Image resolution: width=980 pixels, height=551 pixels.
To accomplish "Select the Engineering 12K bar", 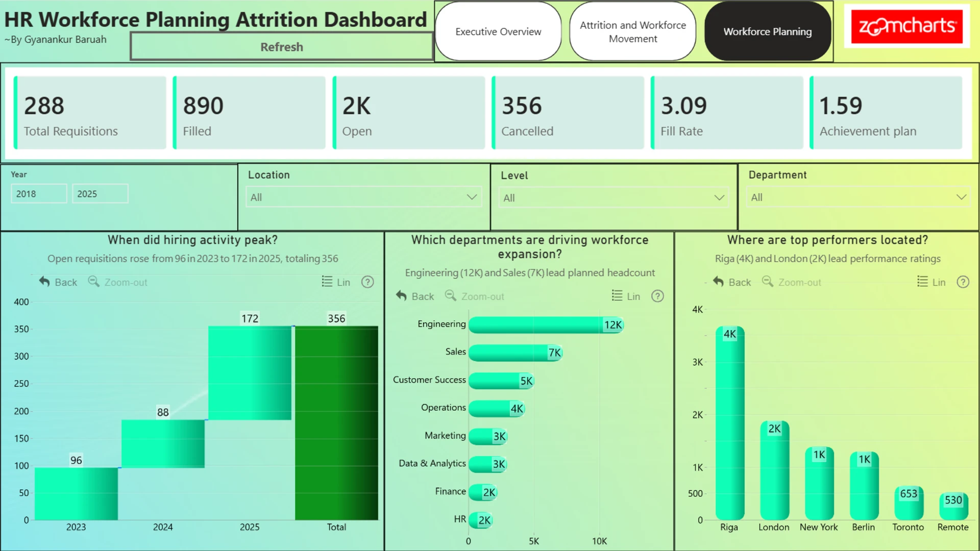I will click(546, 324).
